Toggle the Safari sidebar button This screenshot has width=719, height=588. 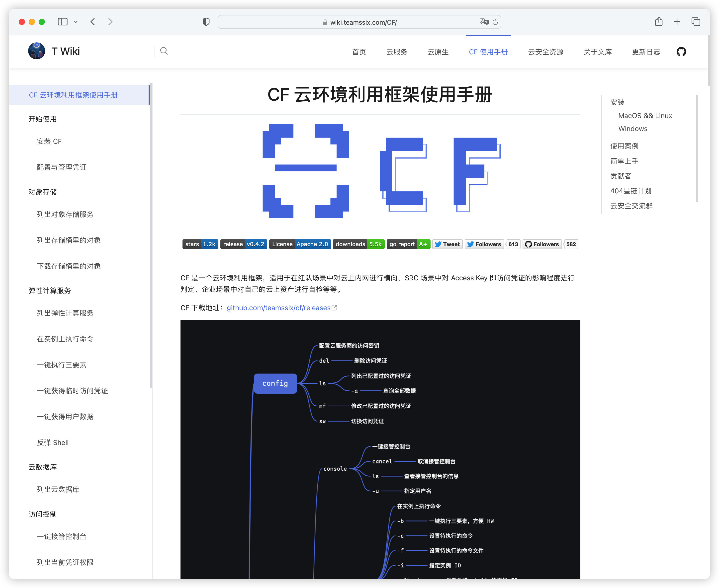63,22
